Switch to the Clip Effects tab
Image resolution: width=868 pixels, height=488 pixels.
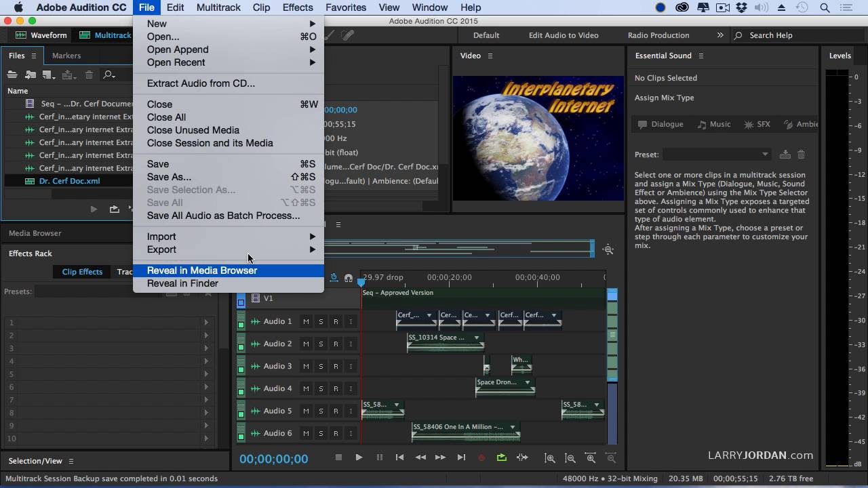tap(82, 272)
